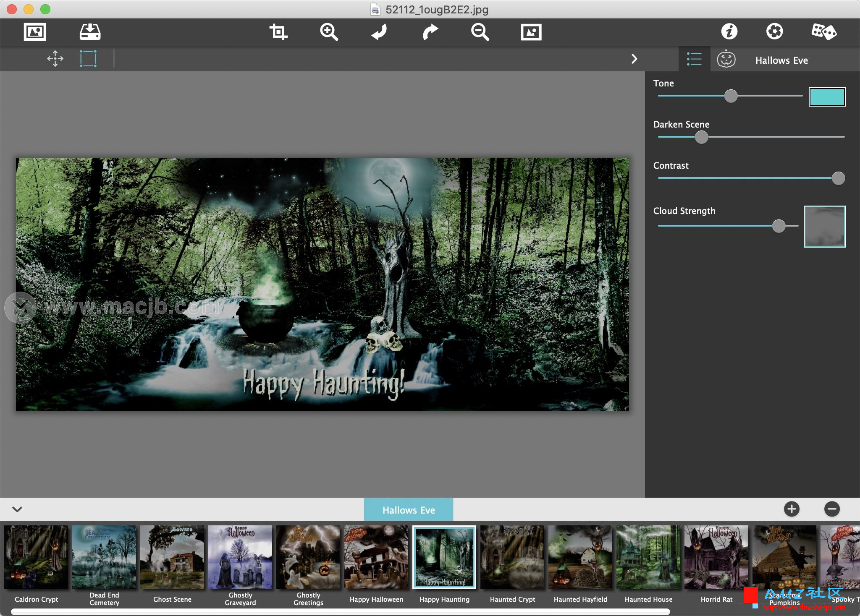Click the fit image to window icon
This screenshot has width=860, height=616.
pos(531,32)
